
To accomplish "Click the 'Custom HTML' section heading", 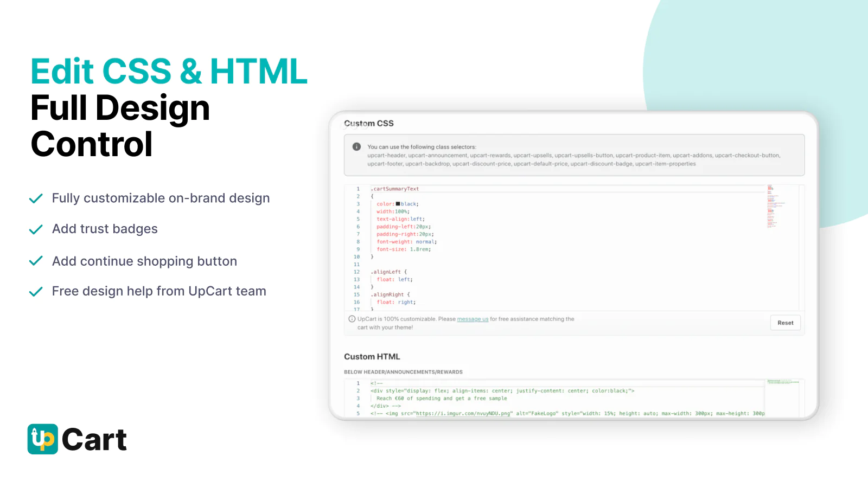I will 372,357.
